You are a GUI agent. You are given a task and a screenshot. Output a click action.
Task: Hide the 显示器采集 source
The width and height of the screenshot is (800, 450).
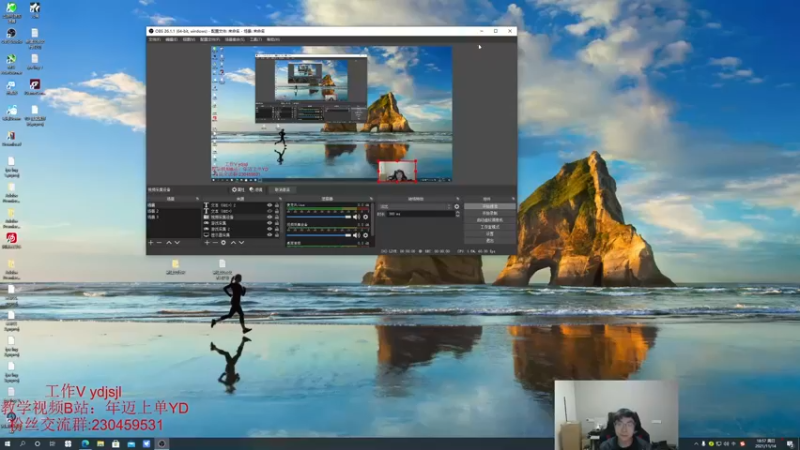coord(269,235)
